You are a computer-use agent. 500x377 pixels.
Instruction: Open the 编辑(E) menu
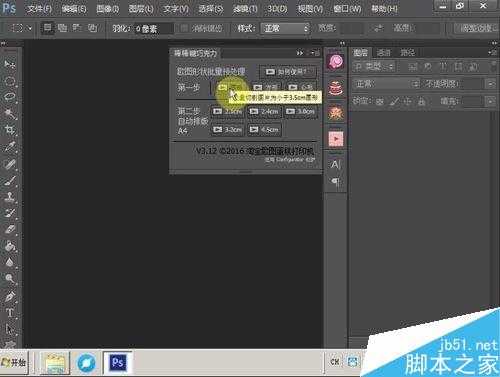point(74,9)
